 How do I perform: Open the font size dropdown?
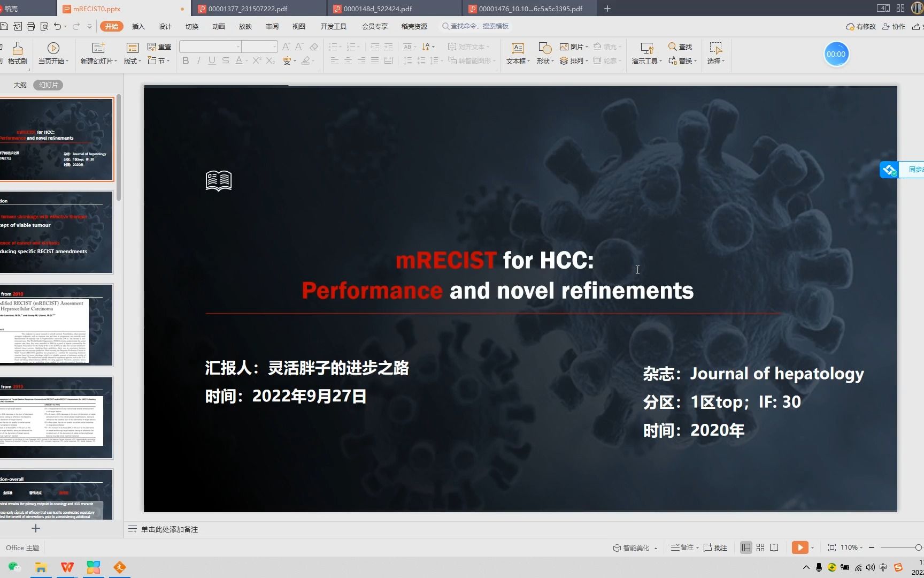tap(274, 47)
